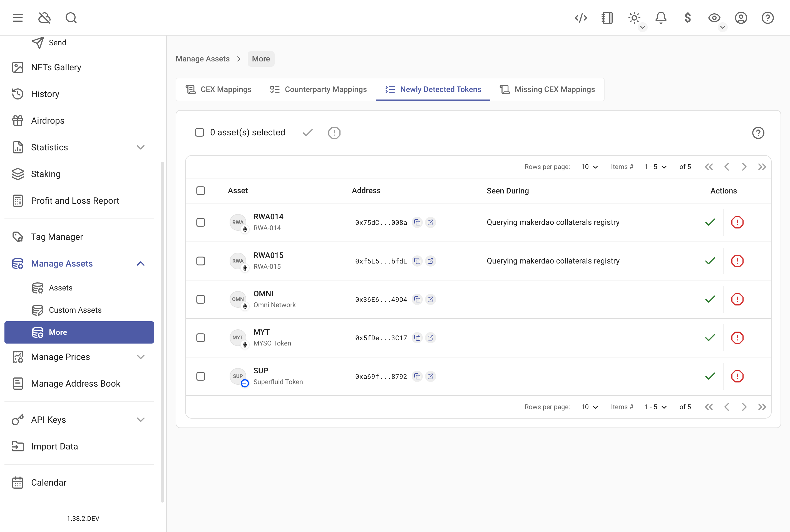Image resolution: width=790 pixels, height=532 pixels.
Task: Open top Items # range dropdown
Action: tap(656, 167)
